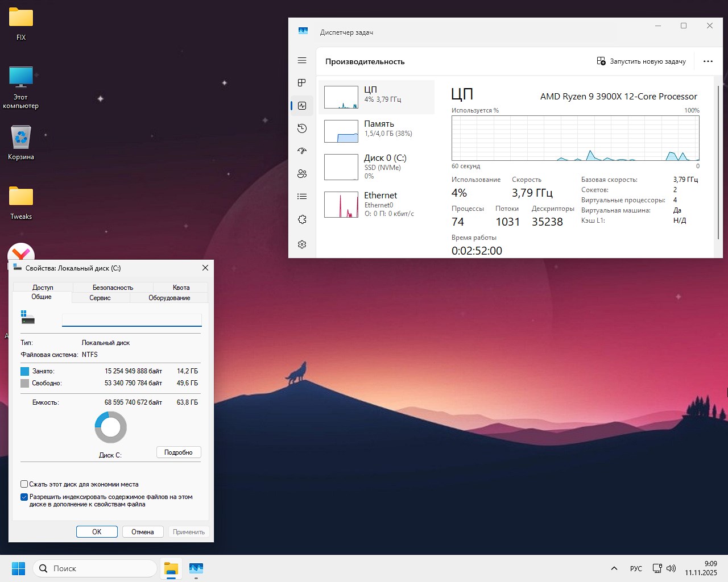Viewport: 728px width, 582px height.
Task: Click Запустить новую задачу in Task Manager
Action: (641, 61)
